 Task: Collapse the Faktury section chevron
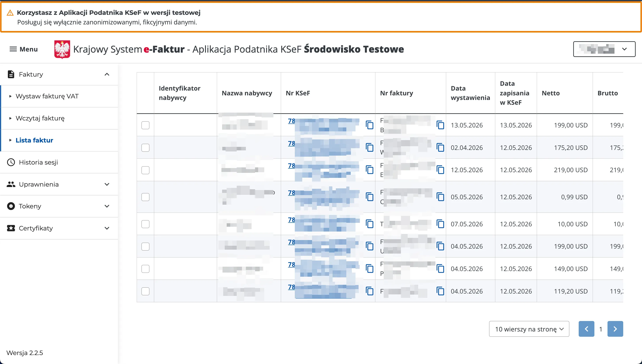point(107,74)
